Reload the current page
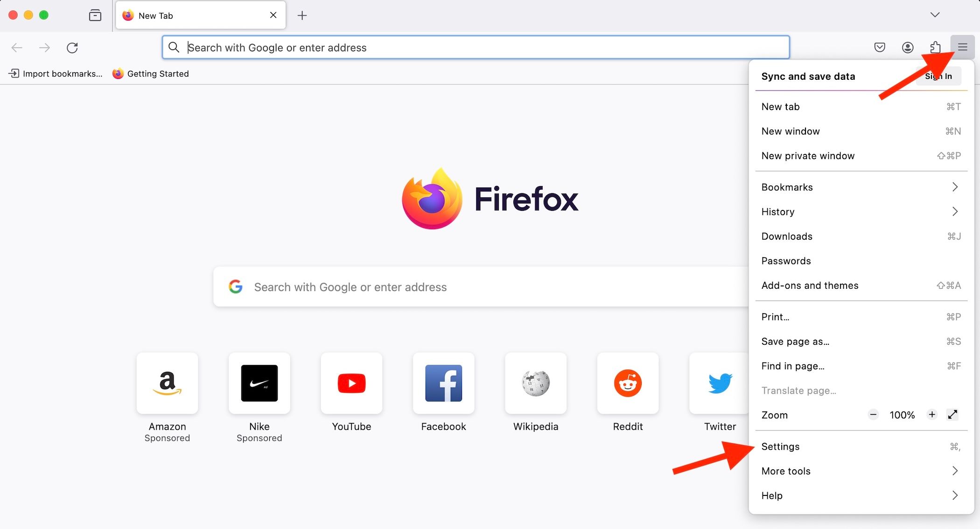The image size is (980, 529). [x=72, y=48]
